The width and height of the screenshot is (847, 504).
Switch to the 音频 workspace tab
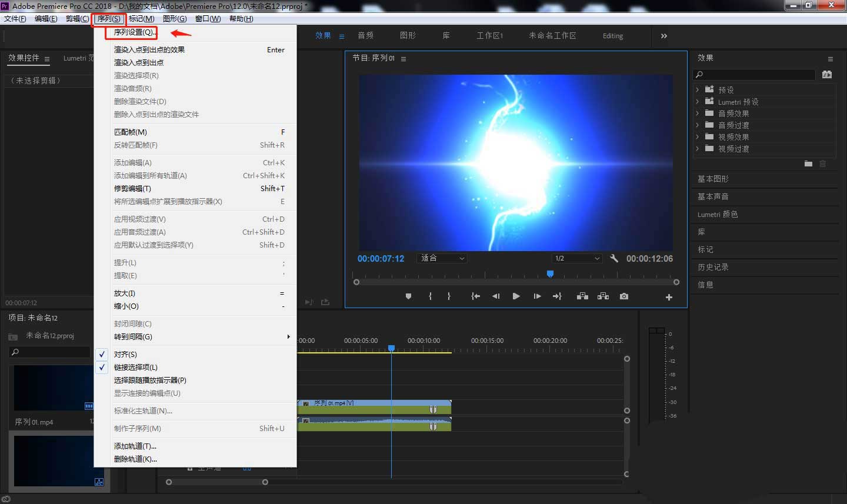[365, 36]
